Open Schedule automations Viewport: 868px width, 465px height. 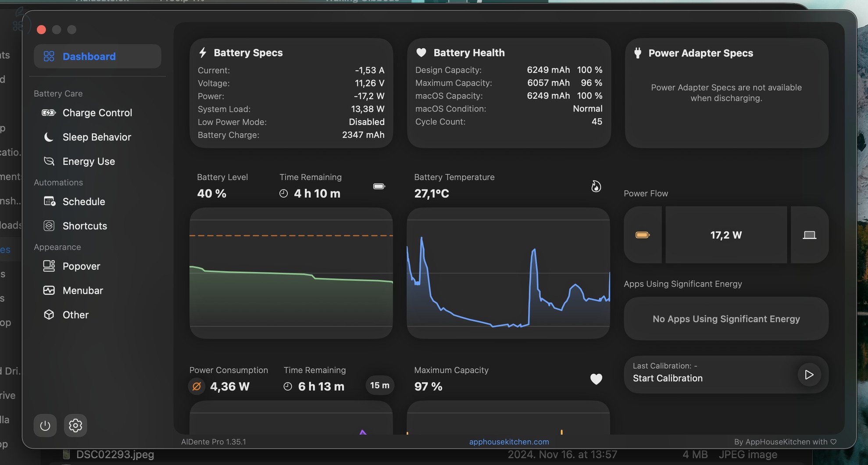(83, 202)
